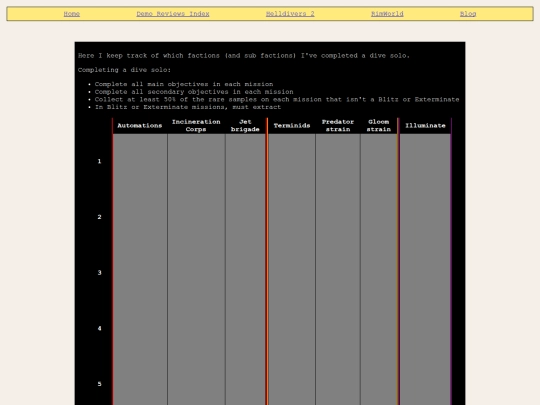Click difficulty row label 3

100,273
